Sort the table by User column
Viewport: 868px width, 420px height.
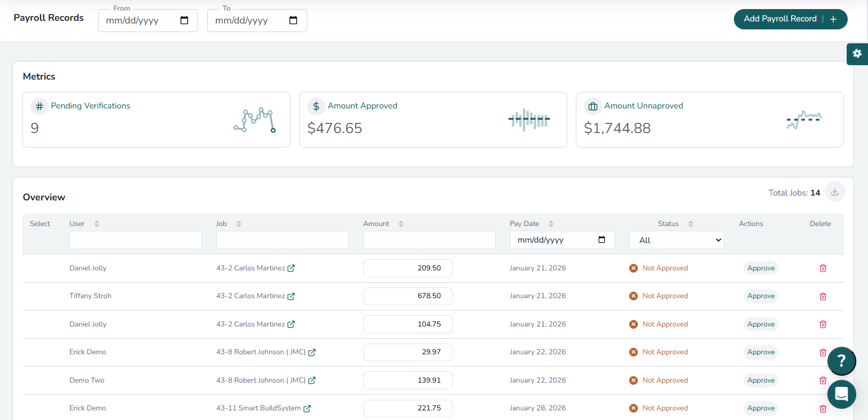pos(97,224)
